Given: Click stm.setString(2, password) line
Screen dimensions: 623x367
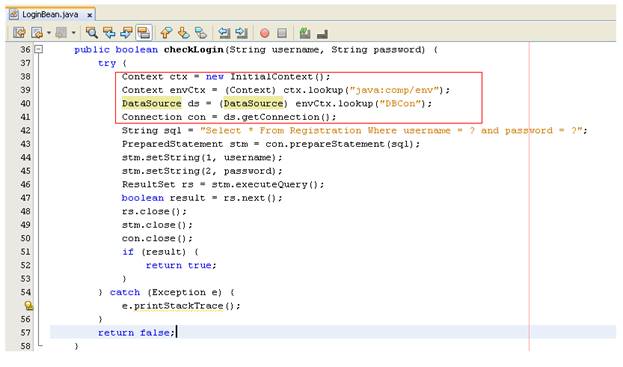Looking at the screenshot, I should 202,171.
